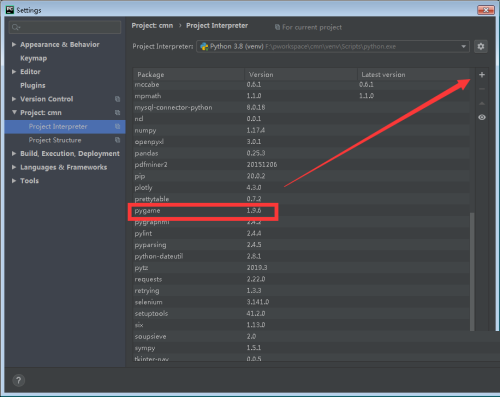Click the plus icon to install package
The width and height of the screenshot is (500, 397).
click(x=482, y=75)
